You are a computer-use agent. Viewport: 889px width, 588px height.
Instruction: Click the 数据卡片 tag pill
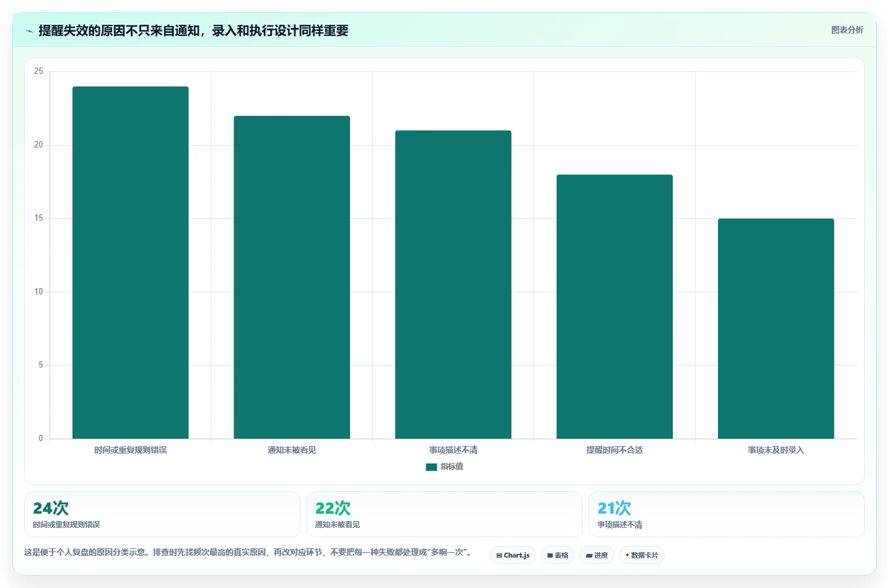coord(642,555)
